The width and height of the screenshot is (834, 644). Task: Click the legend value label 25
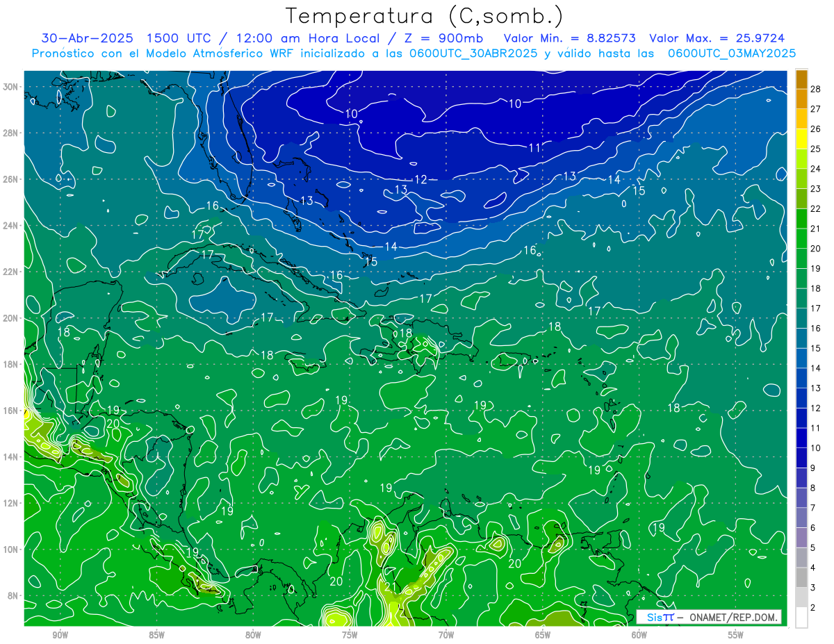pyautogui.click(x=817, y=148)
